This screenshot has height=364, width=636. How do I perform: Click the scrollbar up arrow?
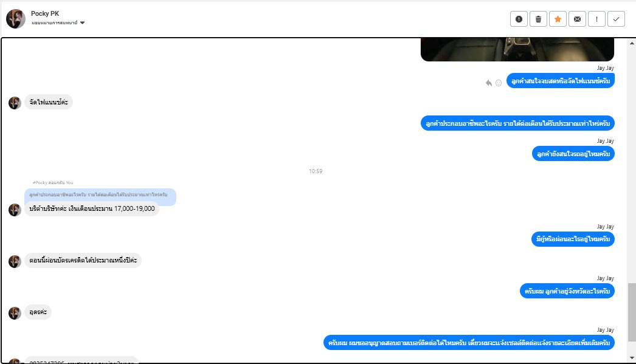coord(632,43)
